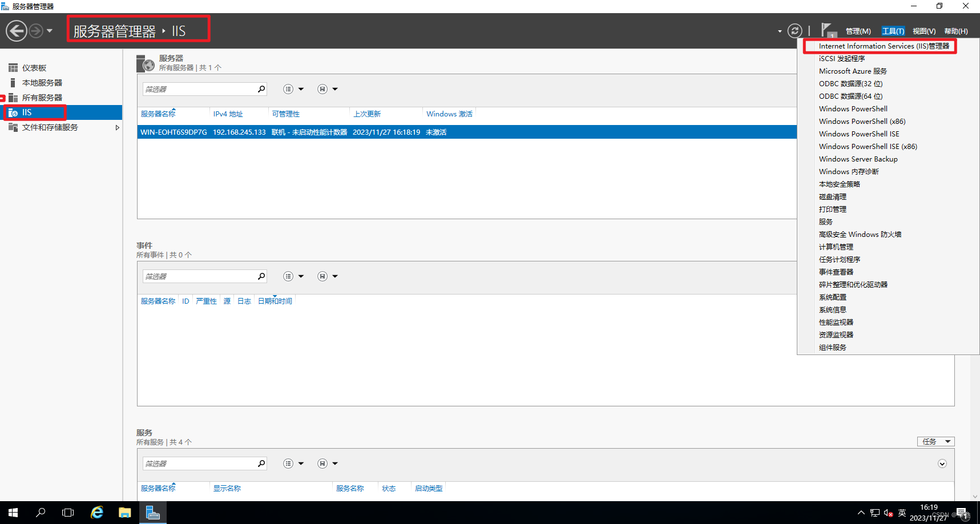Sort events by 日期和时间 column
The width and height of the screenshot is (980, 524).
275,301
